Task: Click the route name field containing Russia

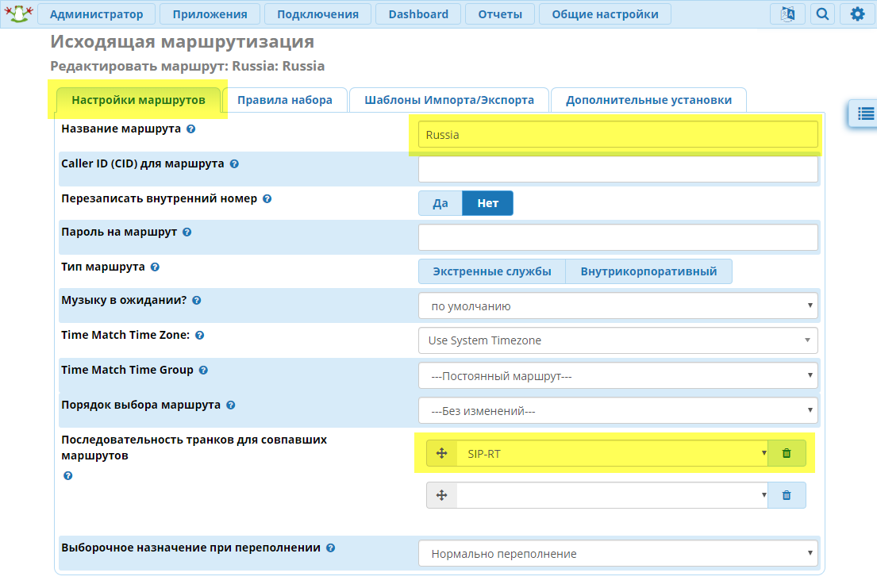Action: pyautogui.click(x=618, y=135)
